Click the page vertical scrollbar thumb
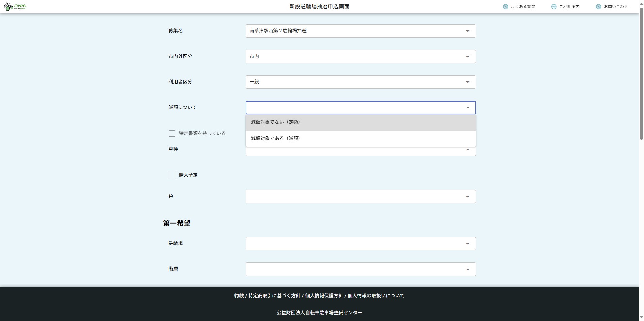Viewport: 644px width, 321px height. coord(641,74)
